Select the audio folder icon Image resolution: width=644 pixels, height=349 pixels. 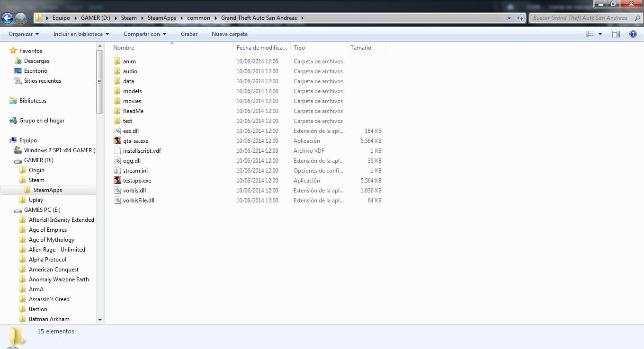(117, 71)
